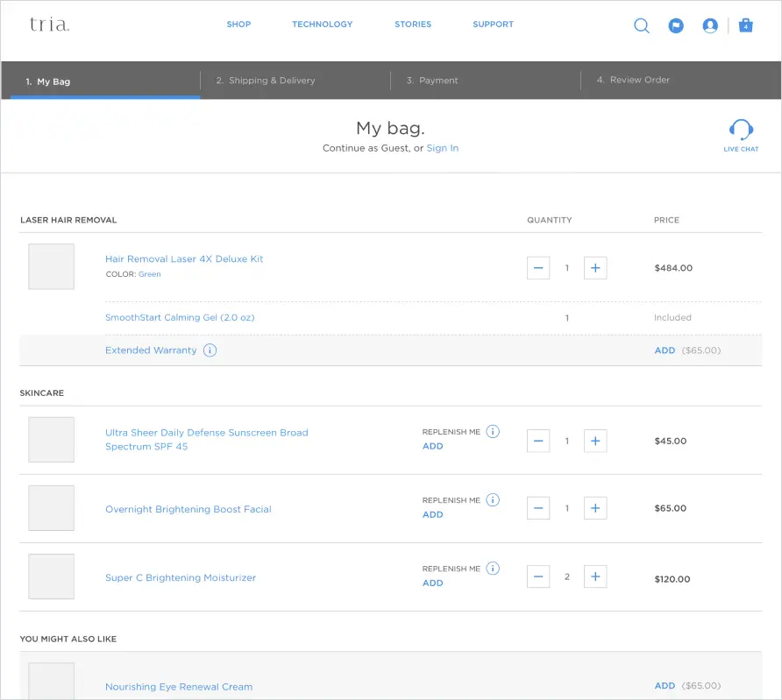Go to the tria logo homepage
Image resolution: width=782 pixels, height=700 pixels.
click(x=49, y=25)
